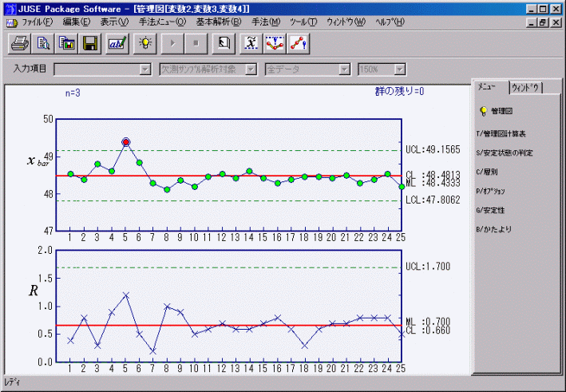
Task: Click the x-bar data point at subgroup 8
Action: [x=167, y=189]
